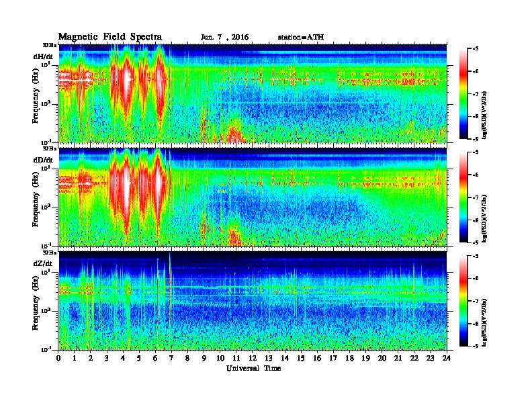
Task: Click the "32Hz" label of dZ/dt panel
Action: tap(50, 252)
